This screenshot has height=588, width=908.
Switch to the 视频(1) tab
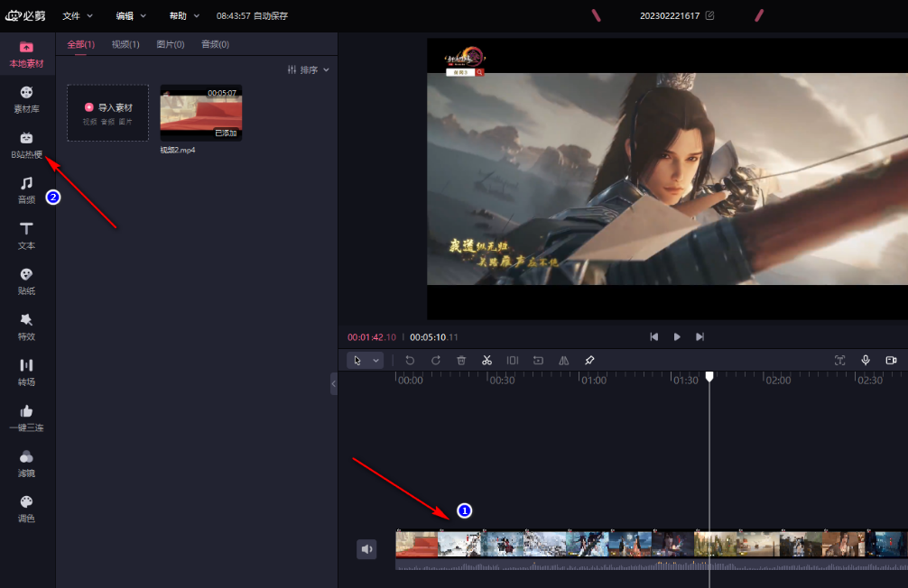point(125,44)
